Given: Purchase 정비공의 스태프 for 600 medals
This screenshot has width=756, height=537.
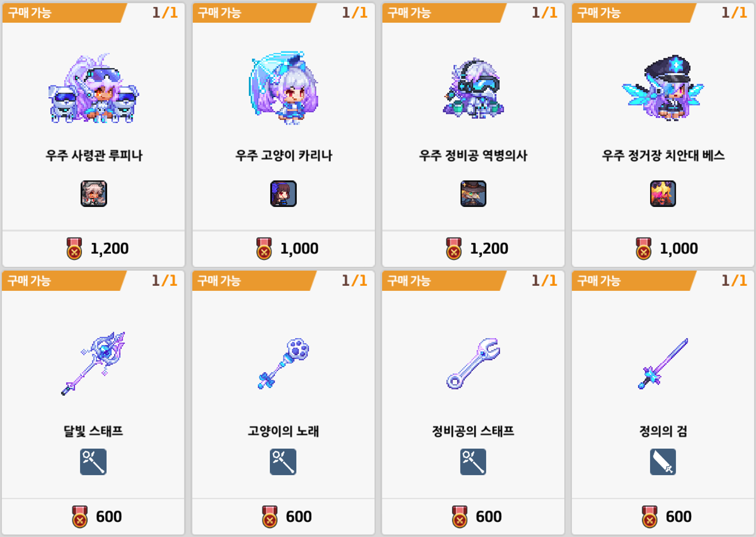Looking at the screenshot, I should (x=473, y=517).
